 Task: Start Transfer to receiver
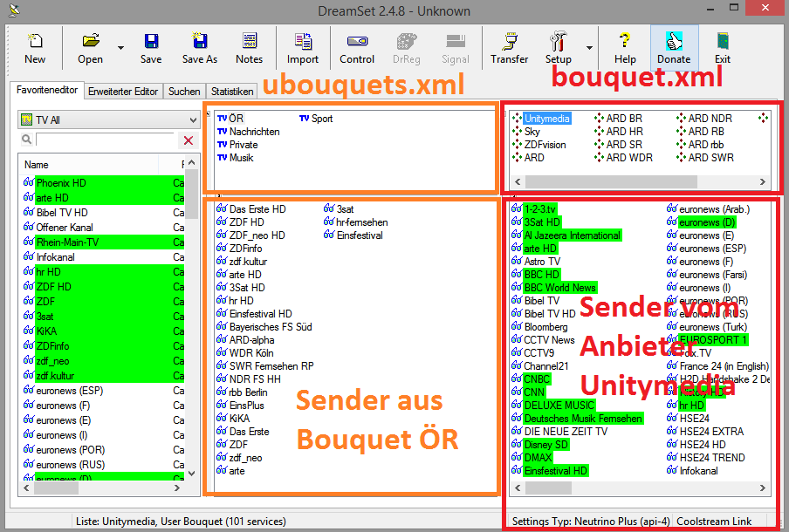tap(509, 47)
